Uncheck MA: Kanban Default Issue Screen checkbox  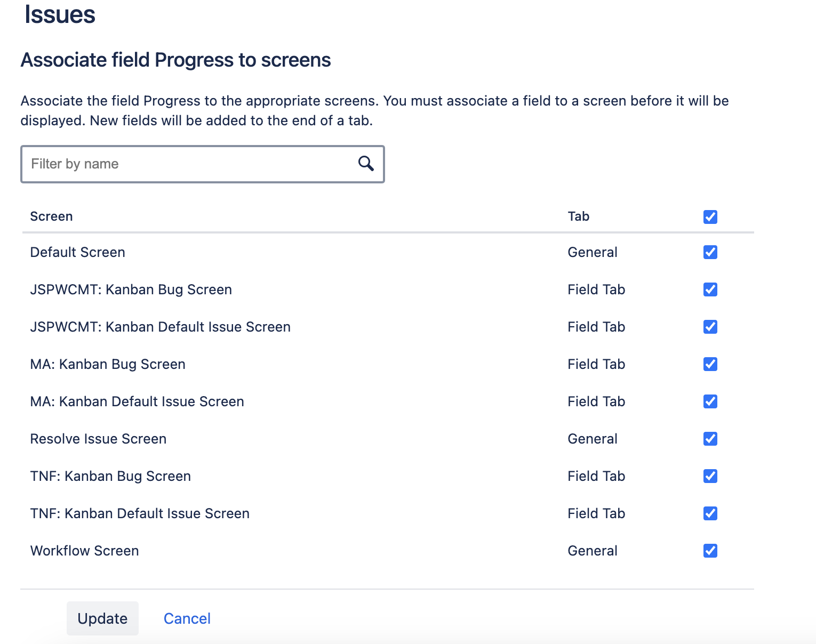(x=710, y=401)
